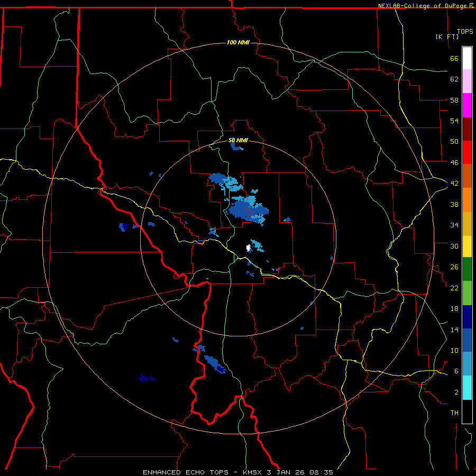Click the "TH" threshold legend label
476x476 pixels.
[454, 413]
